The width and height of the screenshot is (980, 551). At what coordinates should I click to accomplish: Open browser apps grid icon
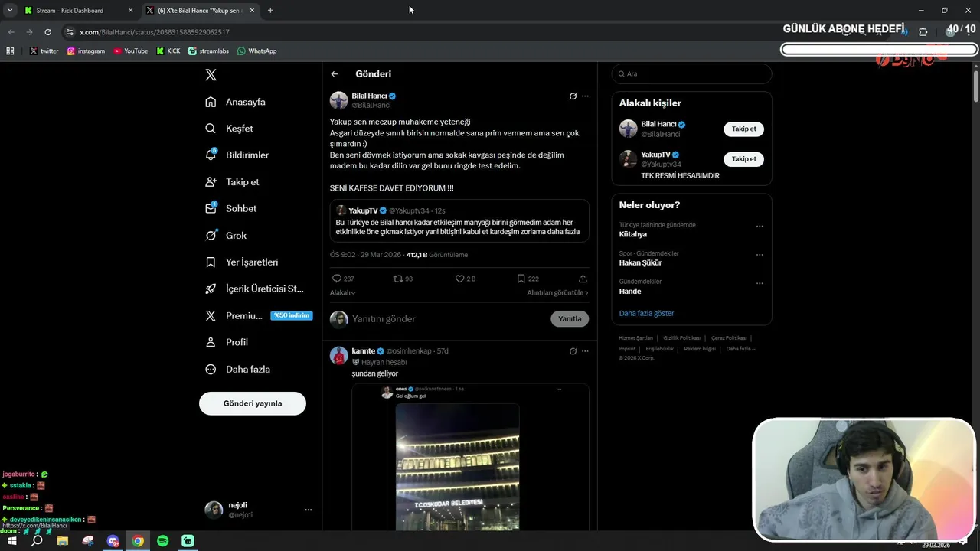point(10,51)
